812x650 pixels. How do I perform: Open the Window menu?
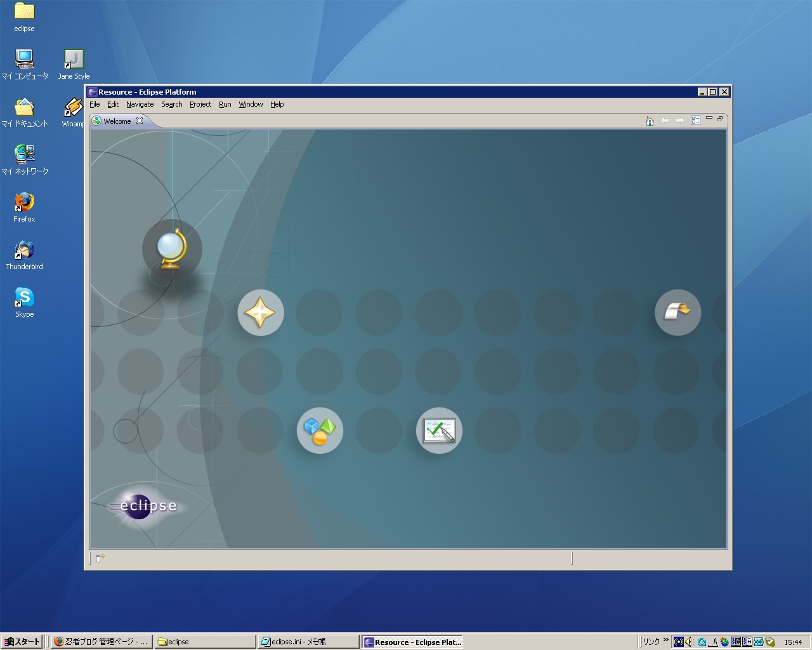(251, 104)
